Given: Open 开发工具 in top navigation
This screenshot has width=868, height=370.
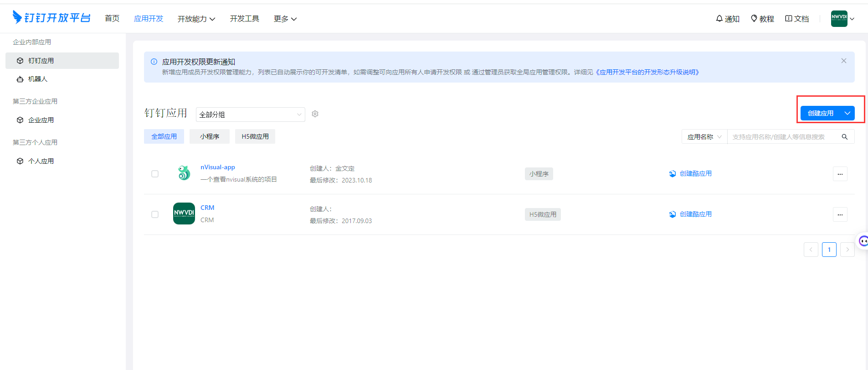Looking at the screenshot, I should point(245,18).
